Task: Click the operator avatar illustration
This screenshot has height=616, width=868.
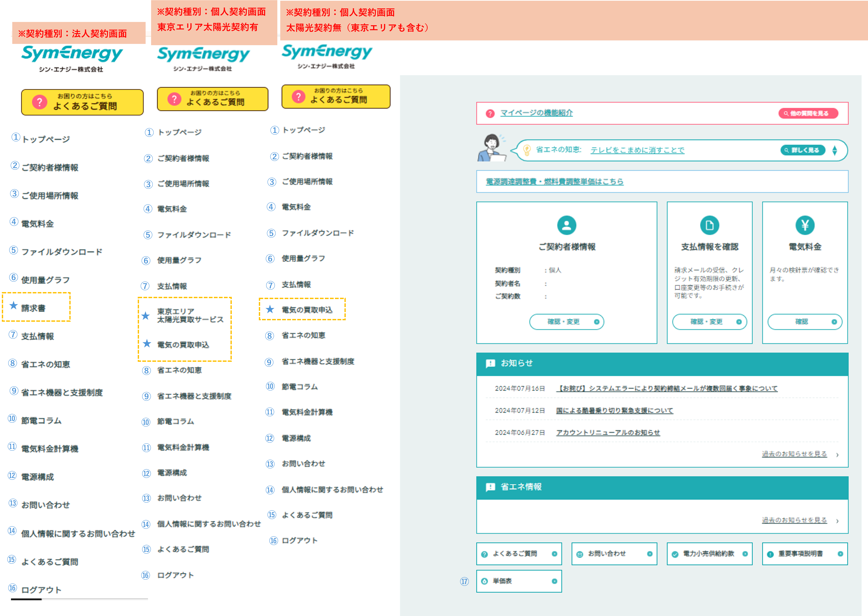Action: point(492,148)
